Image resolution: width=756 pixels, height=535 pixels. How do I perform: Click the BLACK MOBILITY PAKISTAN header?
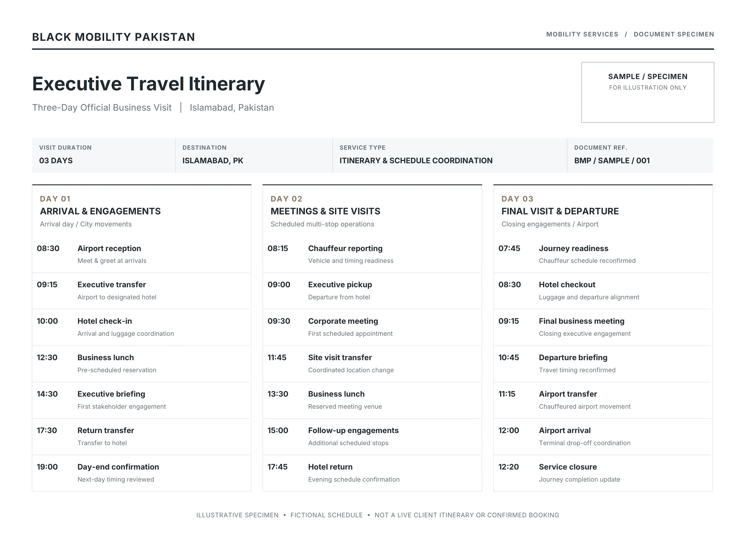(114, 37)
